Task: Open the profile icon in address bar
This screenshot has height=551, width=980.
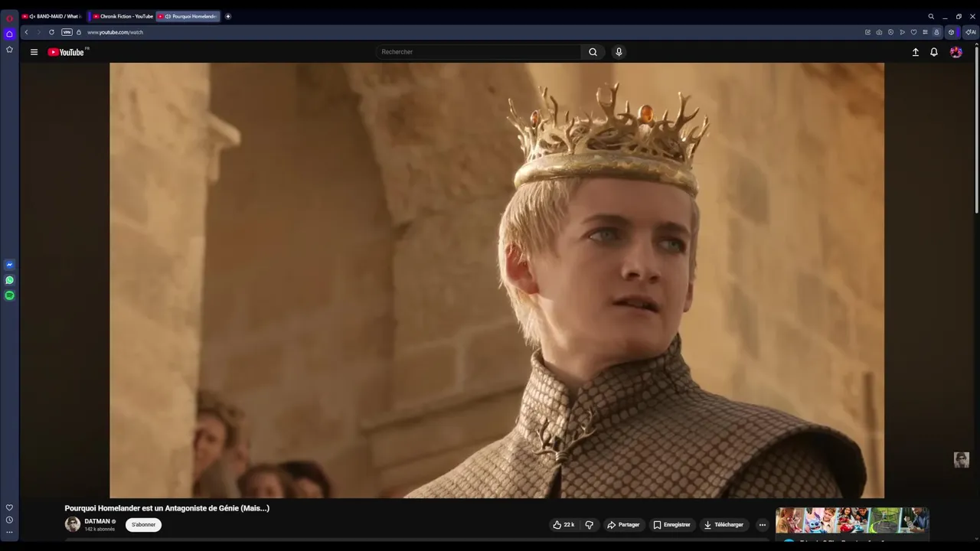Action: click(936, 32)
